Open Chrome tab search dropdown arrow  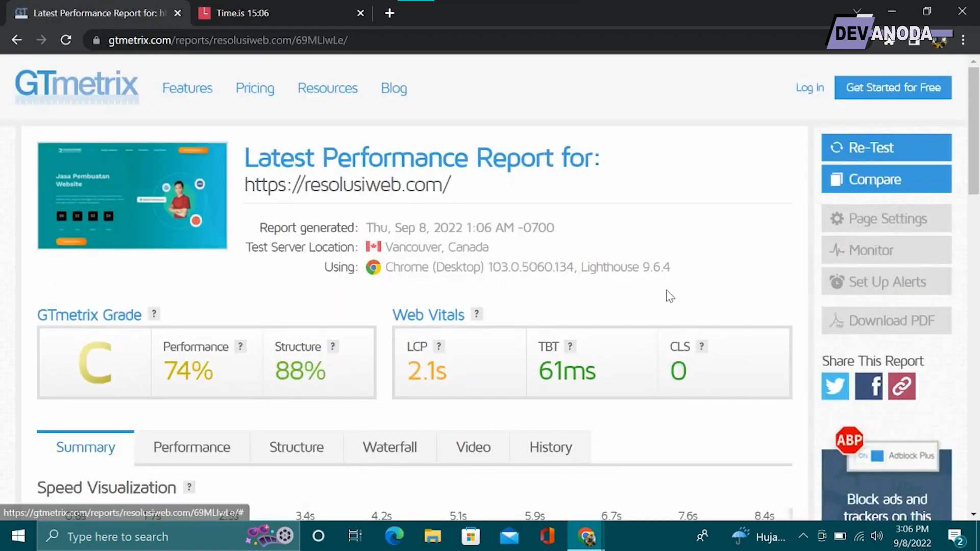[857, 11]
